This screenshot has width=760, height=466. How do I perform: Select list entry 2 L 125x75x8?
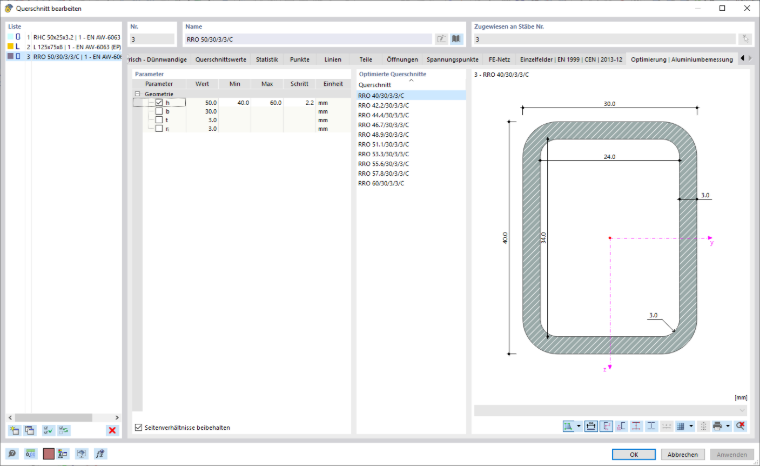click(x=63, y=47)
